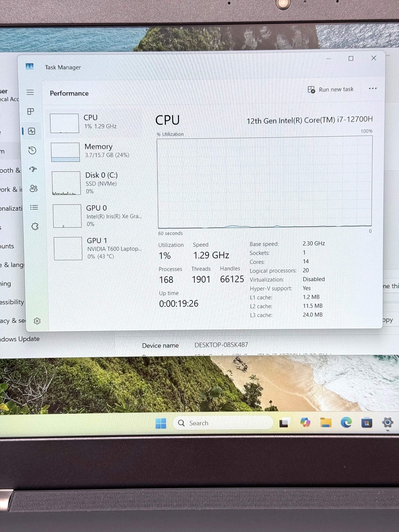Click the Sockets value 1

tap(304, 252)
